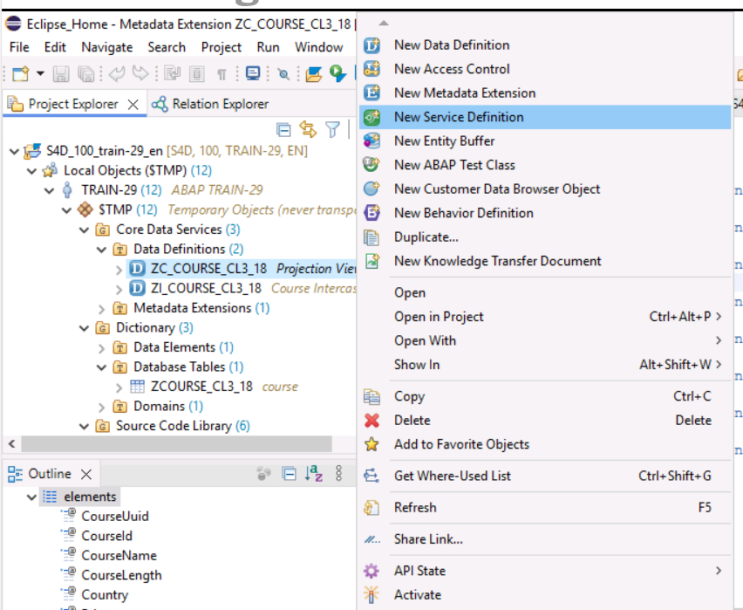Expand the ZCOURSE_CL3_18 database table
This screenshot has width=743, height=610.
click(x=119, y=388)
